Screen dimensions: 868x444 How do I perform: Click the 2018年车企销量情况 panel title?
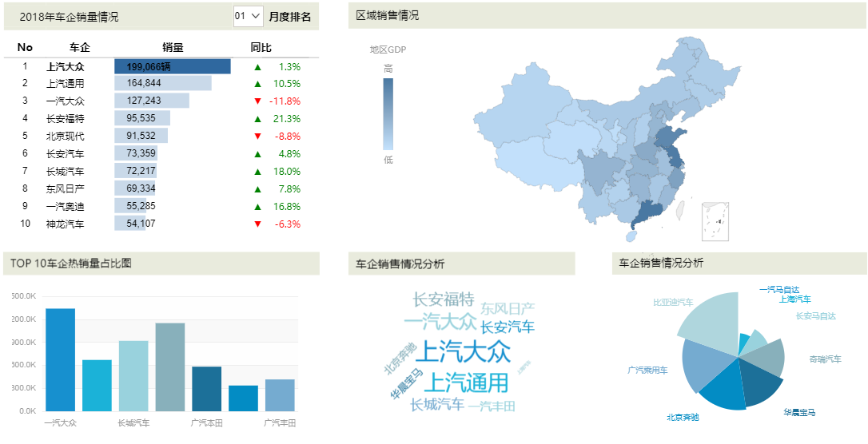(70, 17)
